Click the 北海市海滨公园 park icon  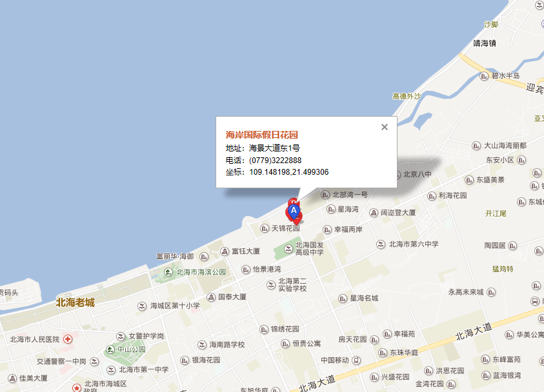coord(168,272)
